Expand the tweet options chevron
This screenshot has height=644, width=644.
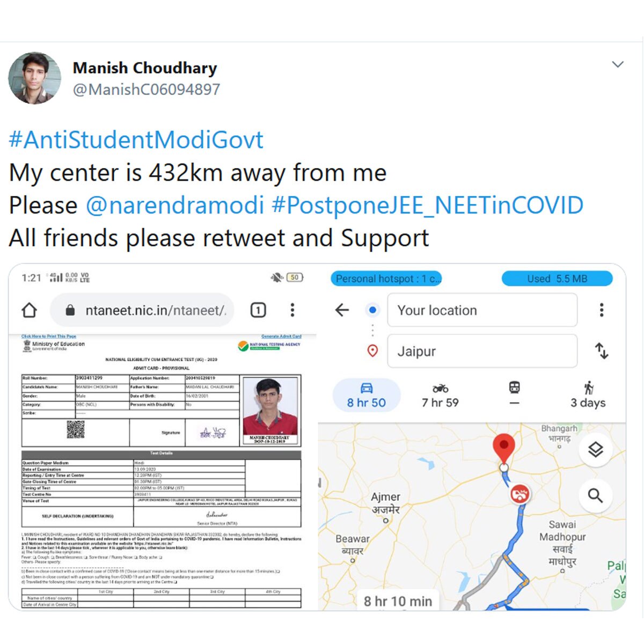[x=618, y=65]
